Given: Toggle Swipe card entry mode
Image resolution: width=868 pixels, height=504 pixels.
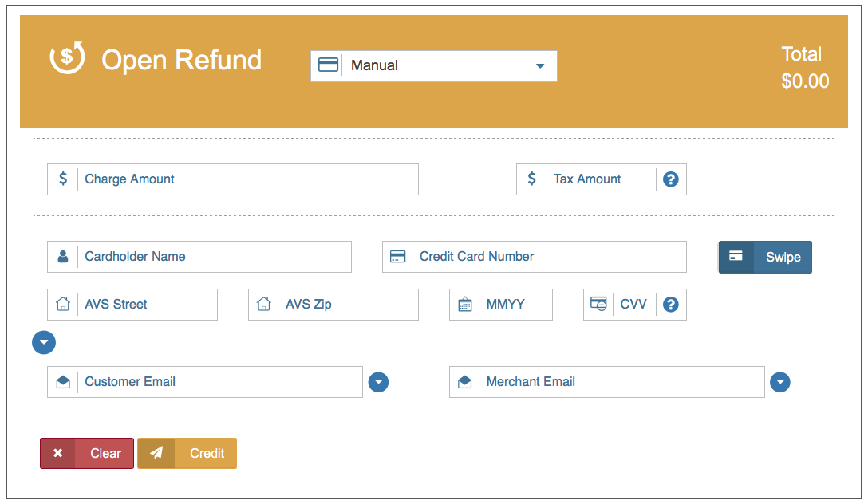Looking at the screenshot, I should (764, 257).
